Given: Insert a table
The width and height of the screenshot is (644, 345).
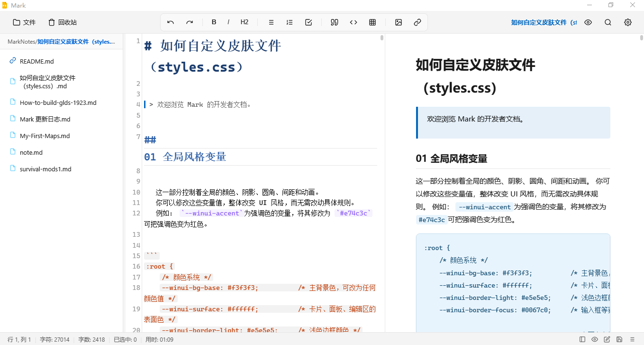Looking at the screenshot, I should pyautogui.click(x=372, y=22).
